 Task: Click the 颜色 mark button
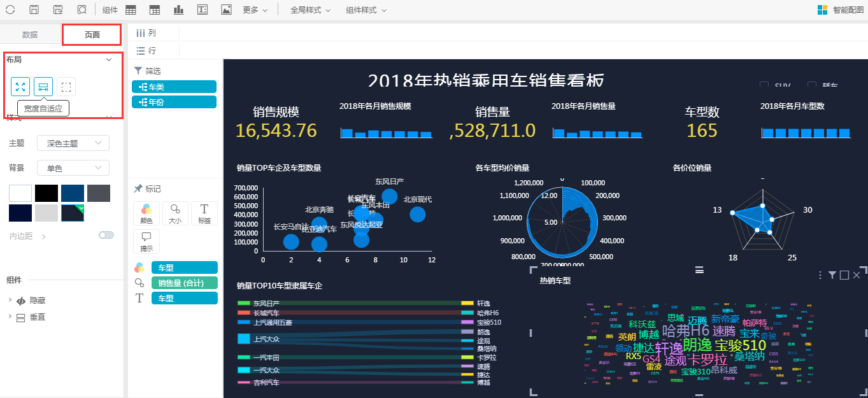pos(146,213)
